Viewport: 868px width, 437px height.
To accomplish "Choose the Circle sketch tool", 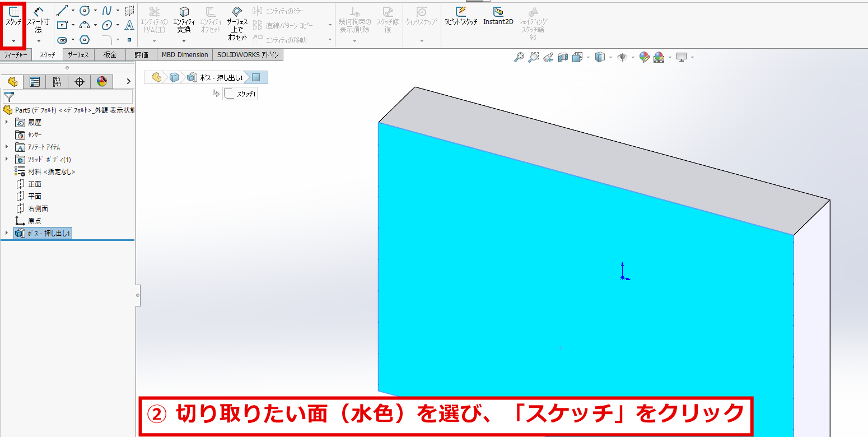I will point(85,11).
